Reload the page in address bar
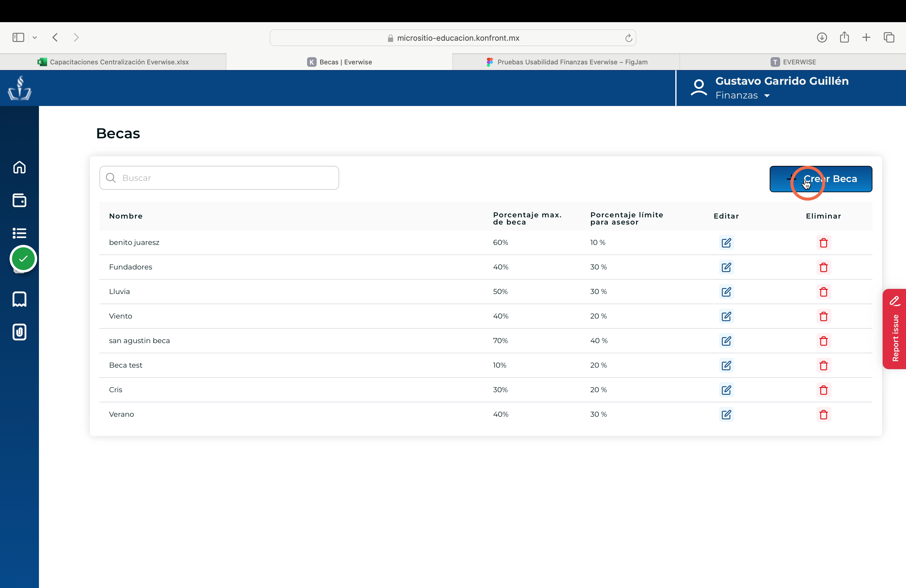This screenshot has width=906, height=588. 629,38
